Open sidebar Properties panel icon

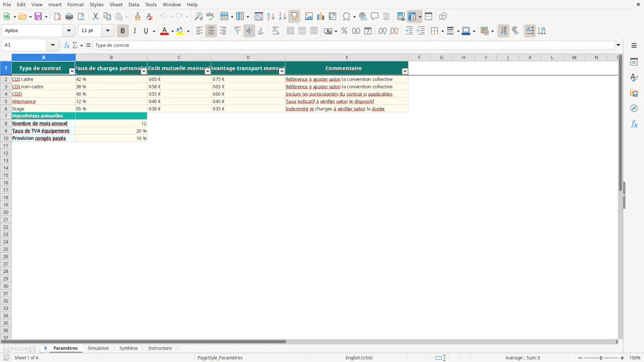tap(634, 62)
